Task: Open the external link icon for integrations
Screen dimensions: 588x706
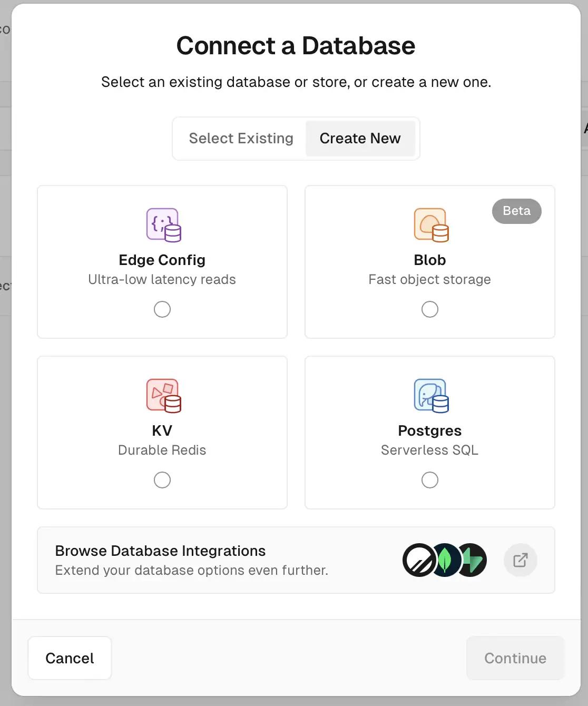Action: 521,560
